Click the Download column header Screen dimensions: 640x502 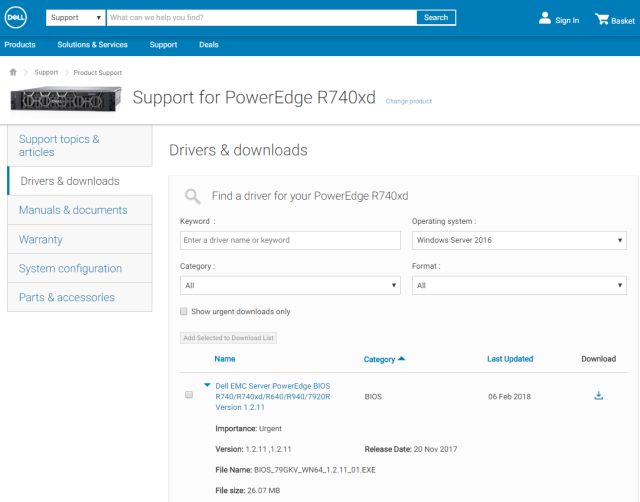click(598, 359)
